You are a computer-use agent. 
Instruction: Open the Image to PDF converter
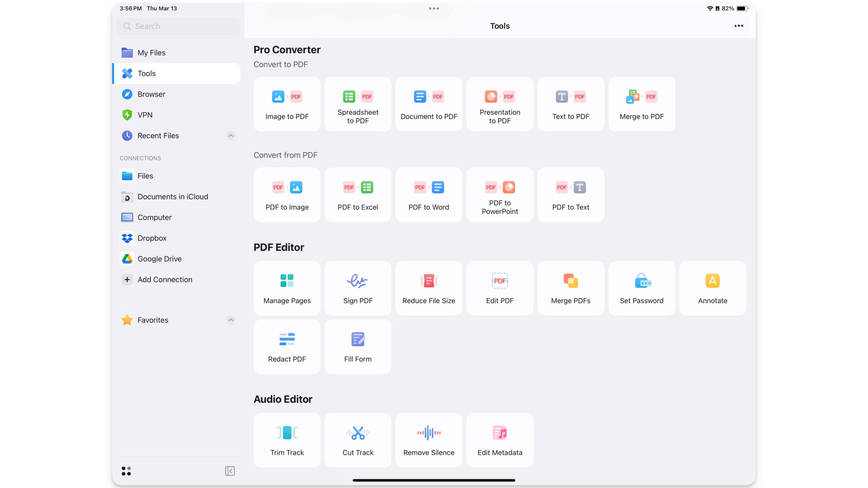tap(287, 104)
